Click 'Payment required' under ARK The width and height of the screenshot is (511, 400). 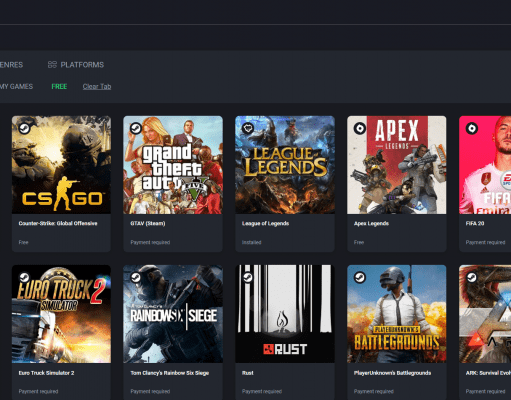[485, 391]
